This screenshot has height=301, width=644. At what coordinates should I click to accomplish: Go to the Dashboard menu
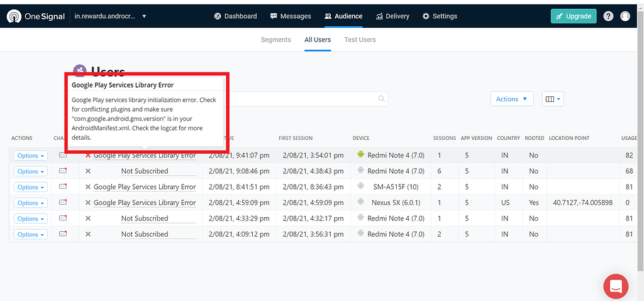click(235, 16)
